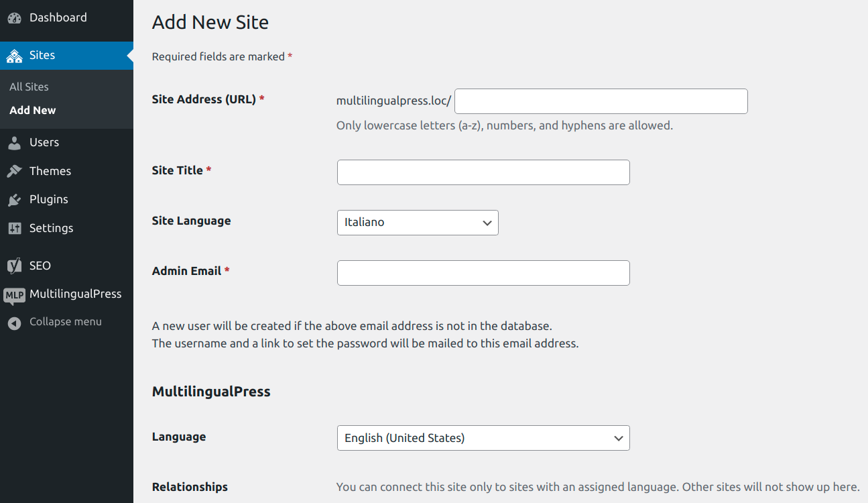Click the Site Address URL field

(601, 101)
